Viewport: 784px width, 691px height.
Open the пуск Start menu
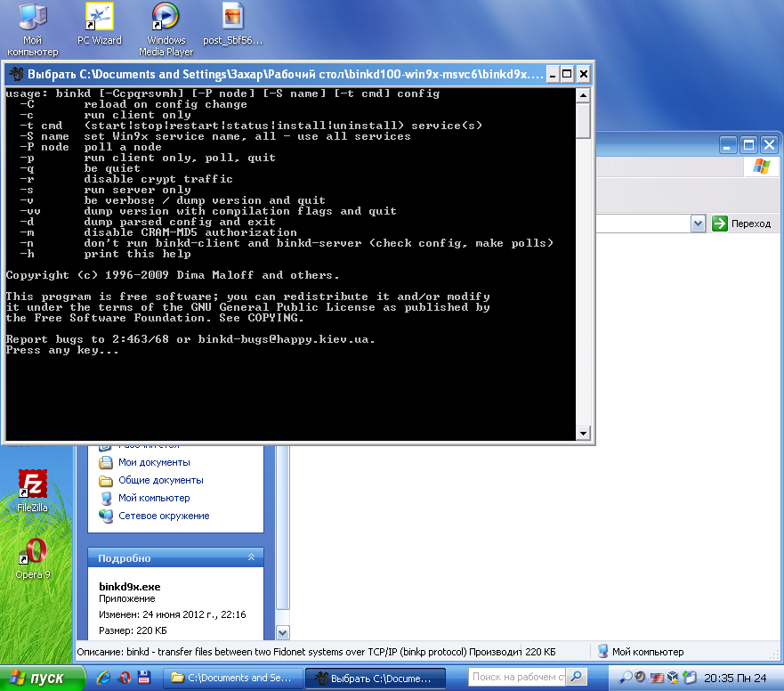click(38, 678)
